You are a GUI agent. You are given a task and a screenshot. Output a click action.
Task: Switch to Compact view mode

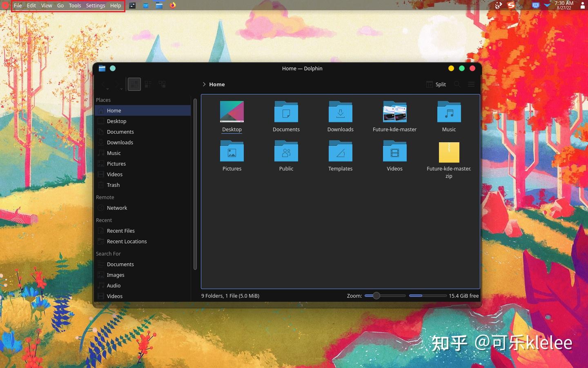[x=148, y=84]
